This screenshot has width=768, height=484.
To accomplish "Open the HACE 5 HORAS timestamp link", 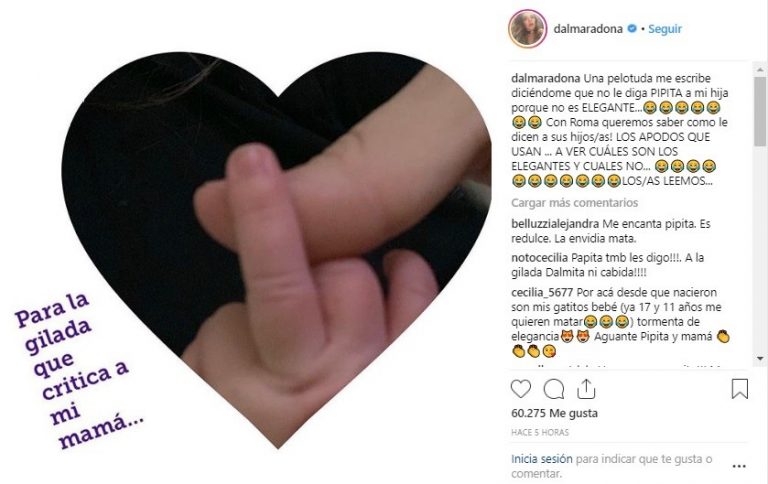I will point(540,433).
